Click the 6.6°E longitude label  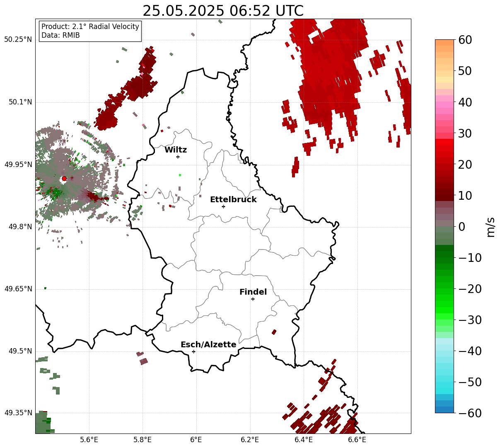pos(357,440)
